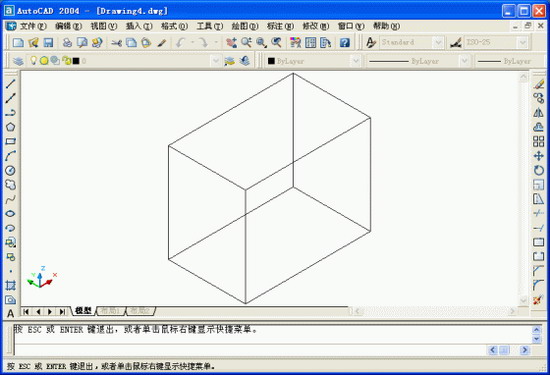Click the Undo arrow button
550x375 pixels.
click(181, 42)
